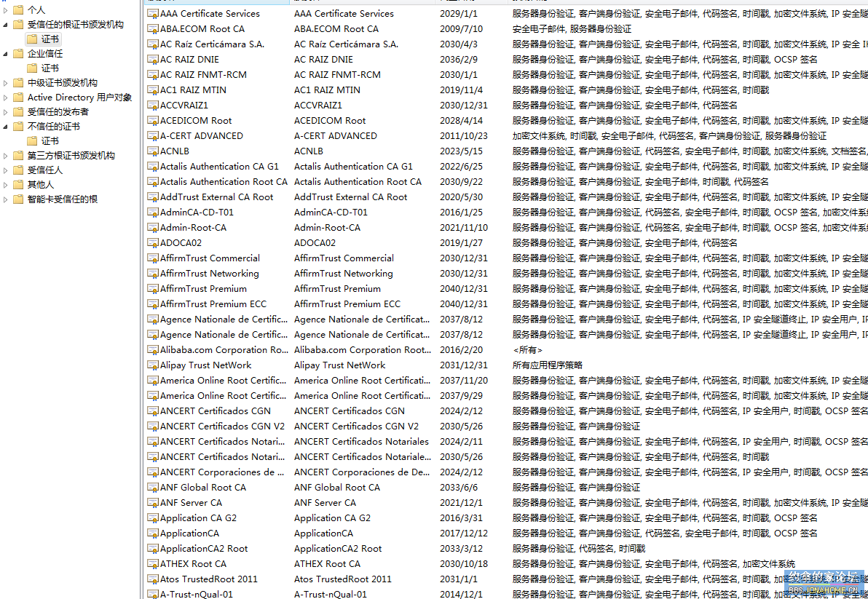Select the 受信任的根证书颁发机构 label
The width and height of the screenshot is (868, 599).
point(75,25)
